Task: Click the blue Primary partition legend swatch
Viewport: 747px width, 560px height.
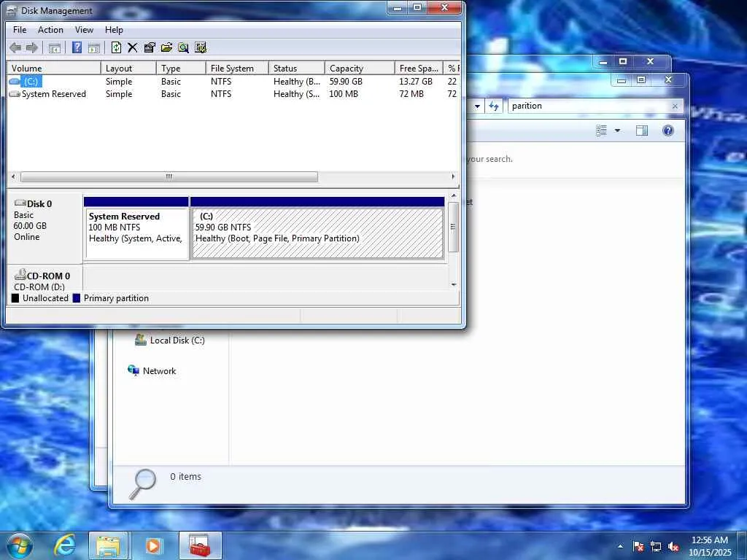Action: 76,298
